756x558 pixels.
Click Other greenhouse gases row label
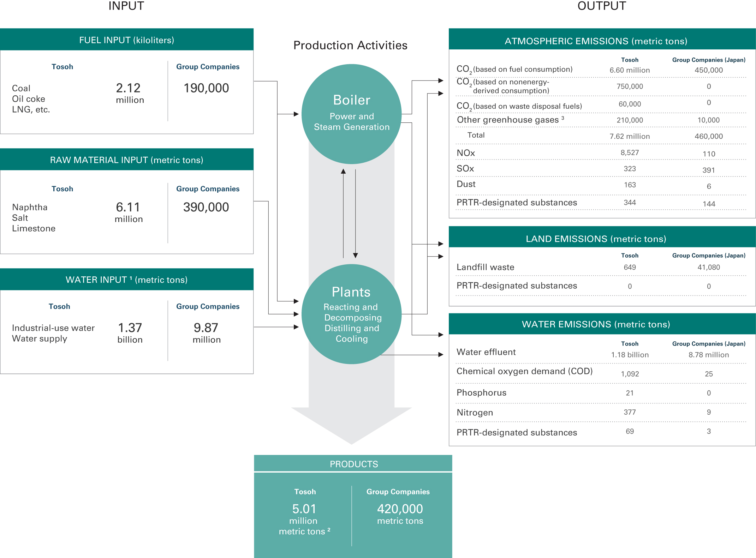click(510, 120)
